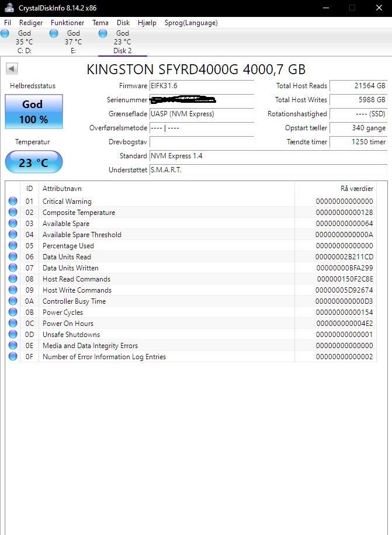Click status orb of Percentage Used row
Image resolution: width=392 pixels, height=535 pixels.
(13, 245)
